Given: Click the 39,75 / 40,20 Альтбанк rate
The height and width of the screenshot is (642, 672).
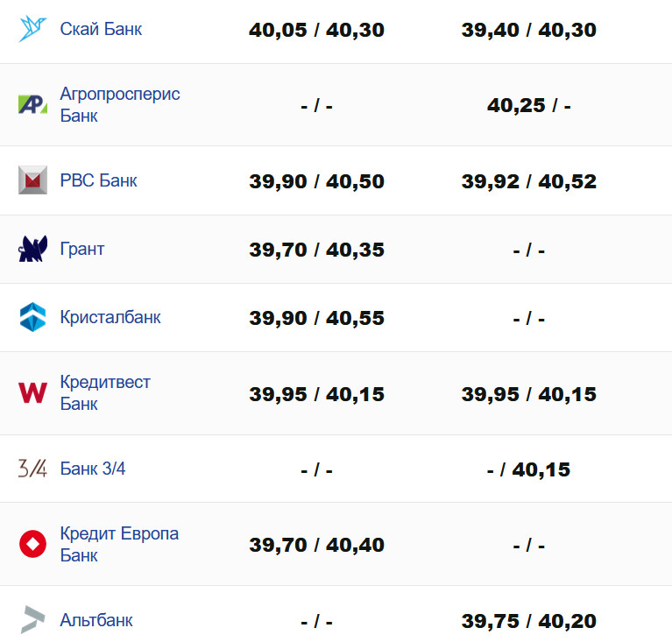Looking at the screenshot, I should tap(528, 621).
